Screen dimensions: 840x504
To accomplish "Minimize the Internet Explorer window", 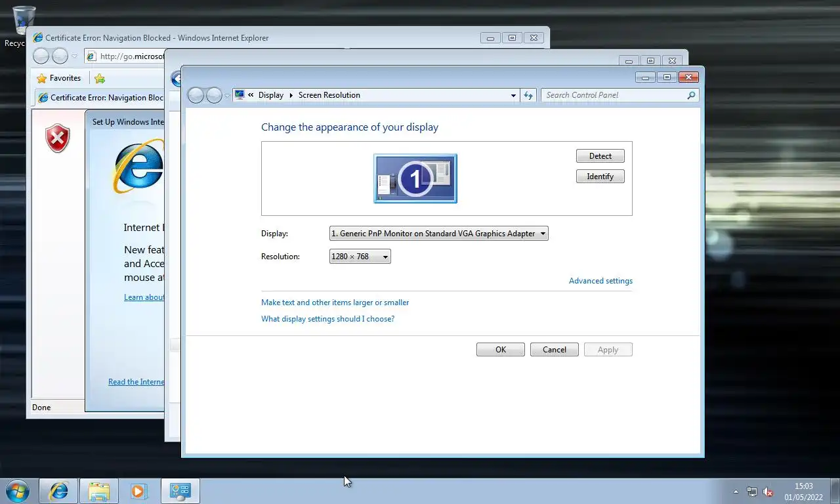I will [x=490, y=38].
